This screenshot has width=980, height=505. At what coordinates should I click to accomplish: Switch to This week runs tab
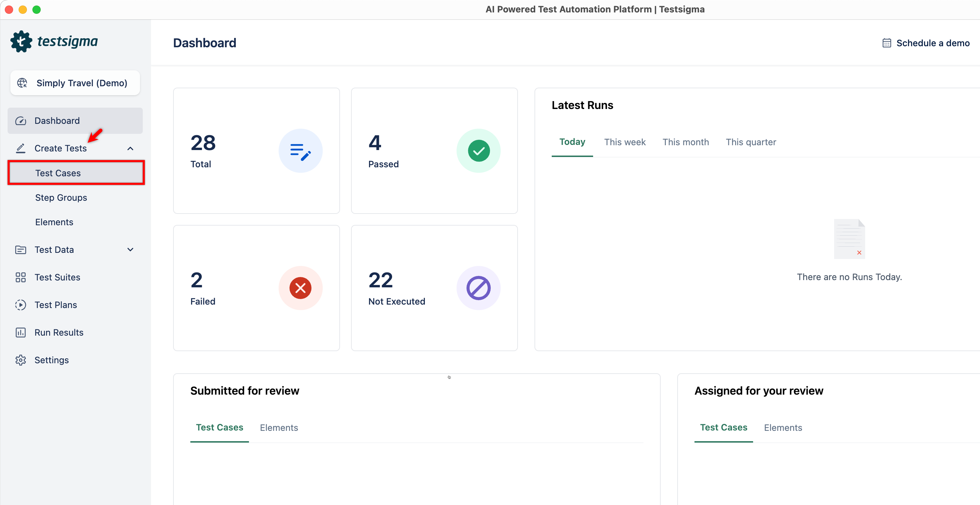tap(625, 142)
